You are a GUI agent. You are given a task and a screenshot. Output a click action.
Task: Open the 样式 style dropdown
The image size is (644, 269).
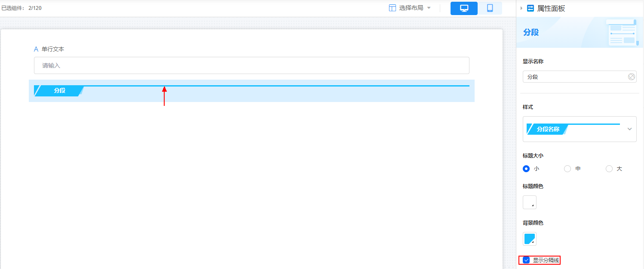[580, 129]
